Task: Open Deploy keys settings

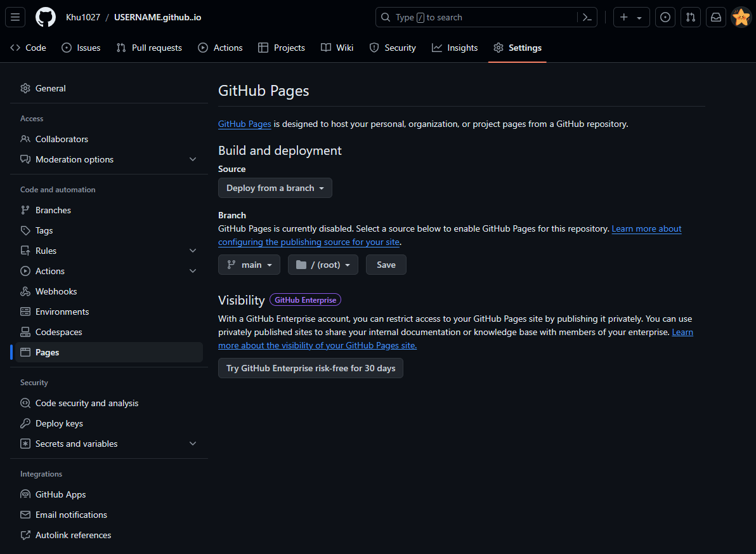Action: click(109, 423)
